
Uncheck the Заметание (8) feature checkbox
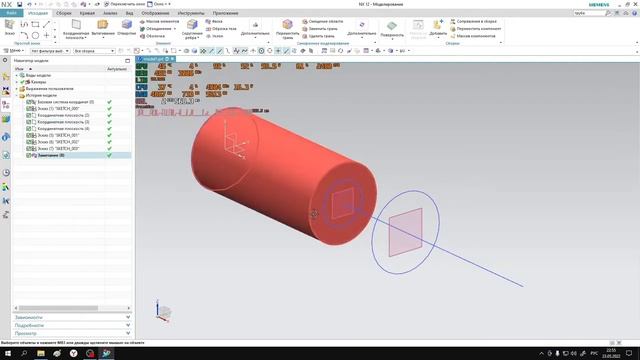(x=29, y=156)
